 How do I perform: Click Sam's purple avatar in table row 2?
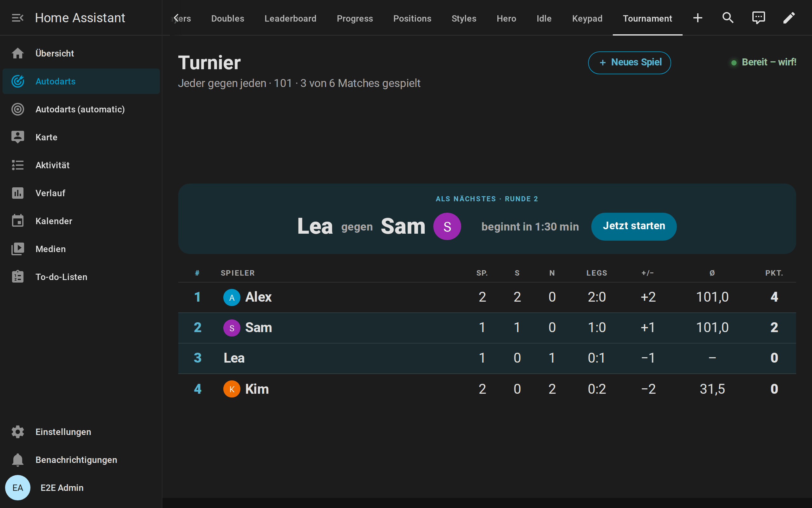[x=232, y=328]
